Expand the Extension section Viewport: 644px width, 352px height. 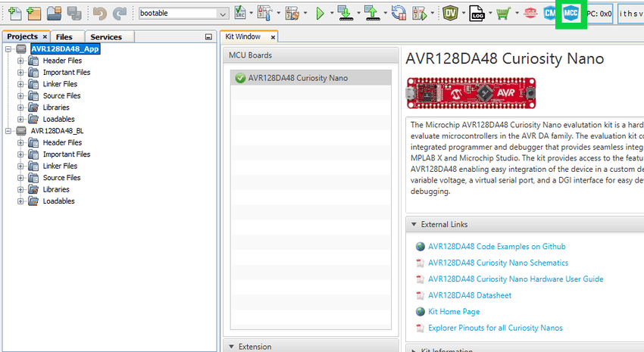[231, 347]
